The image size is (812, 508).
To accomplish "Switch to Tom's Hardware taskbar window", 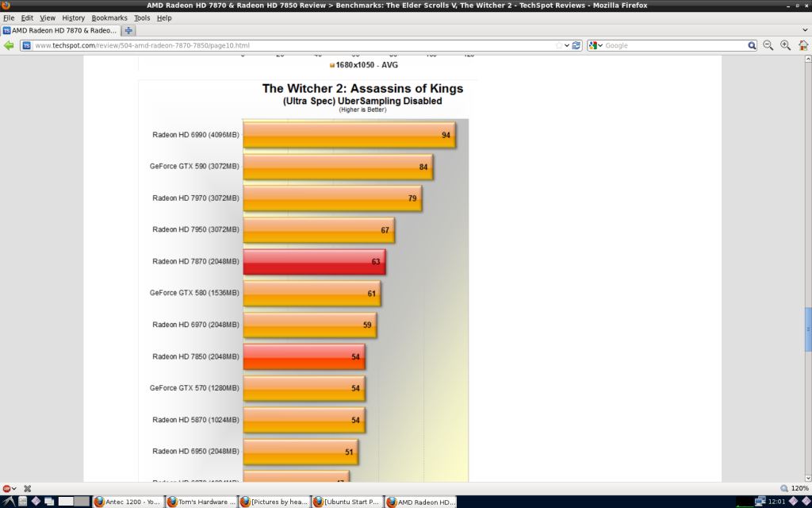I will [x=201, y=502].
